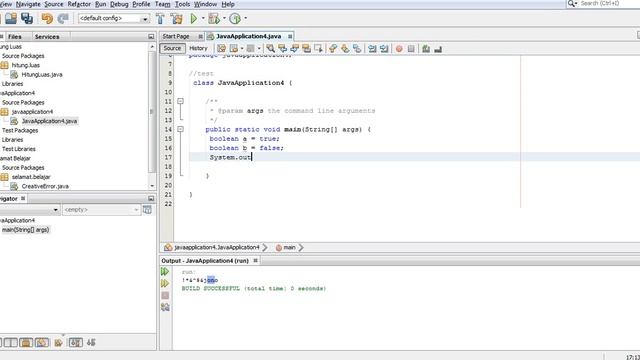Open dropdown beside Forward icon in editor toolbar
Viewport: 640px width, 360px height.
(259, 49)
